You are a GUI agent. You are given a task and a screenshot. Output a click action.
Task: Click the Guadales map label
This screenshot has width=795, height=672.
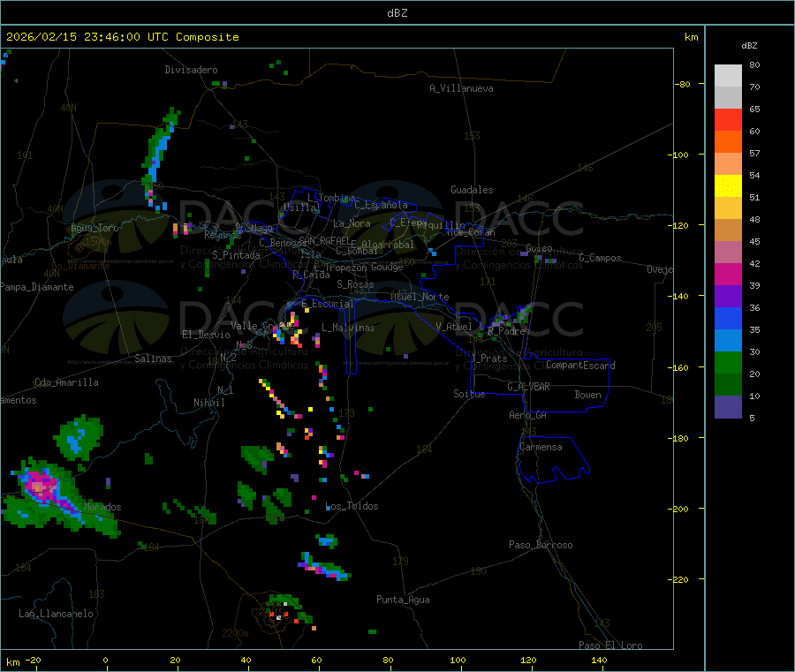pyautogui.click(x=472, y=190)
